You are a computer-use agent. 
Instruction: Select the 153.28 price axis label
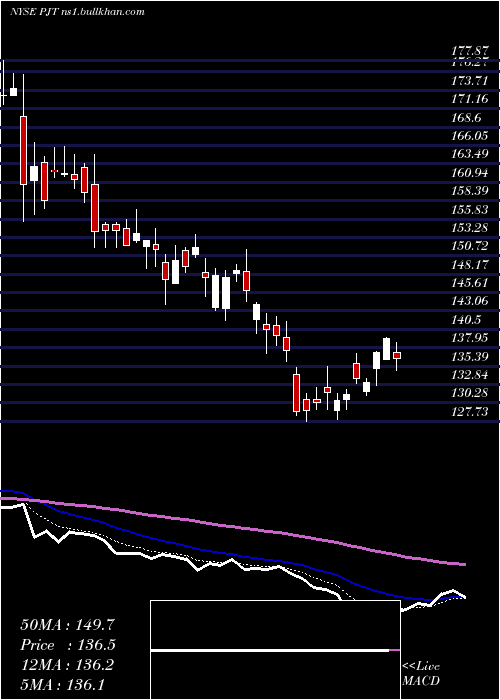click(469, 228)
